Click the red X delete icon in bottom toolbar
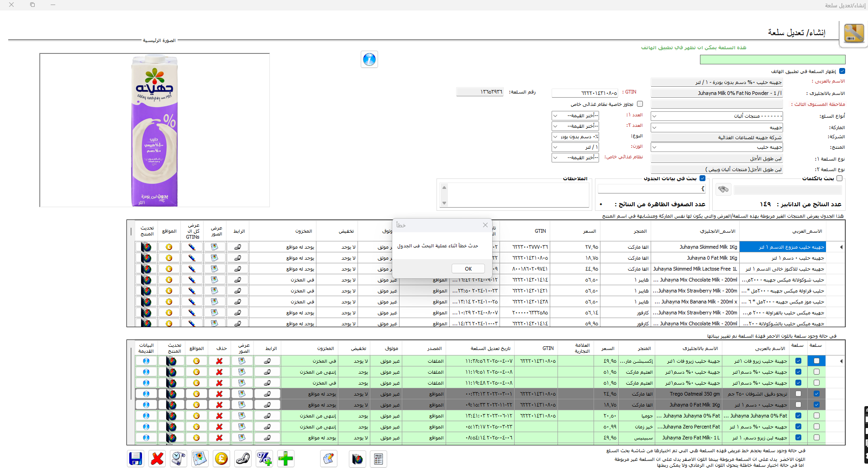Image resolution: width=868 pixels, height=470 pixels. click(x=158, y=459)
